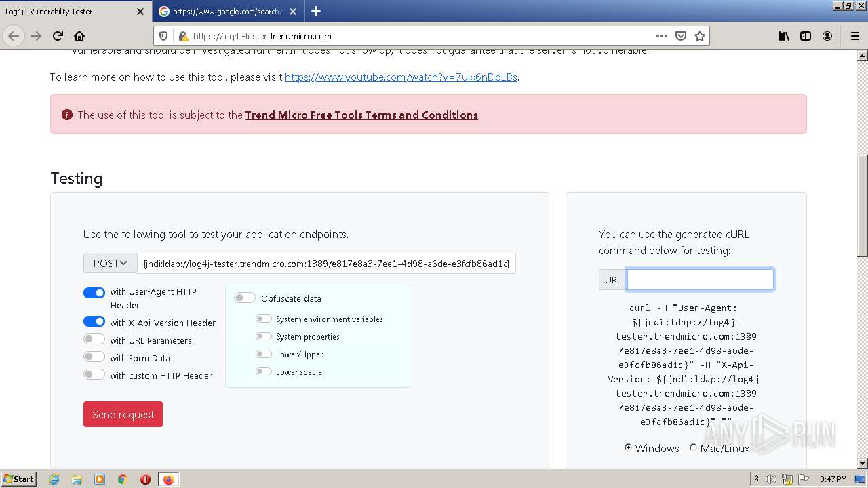Disable the X-Api-Version Header toggle
This screenshot has height=488, width=868.
pos(94,321)
